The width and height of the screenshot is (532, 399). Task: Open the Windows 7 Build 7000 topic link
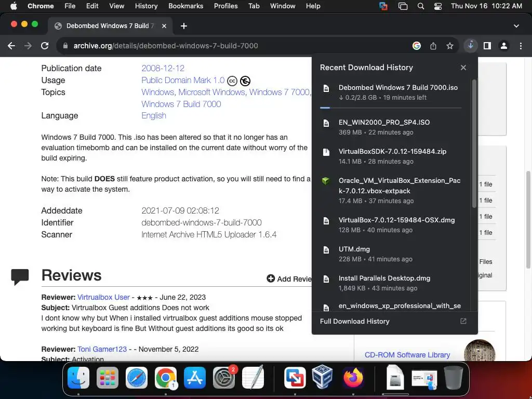[x=181, y=104]
